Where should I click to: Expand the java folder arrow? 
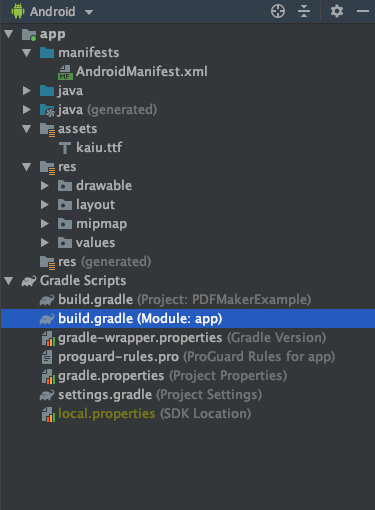27,91
